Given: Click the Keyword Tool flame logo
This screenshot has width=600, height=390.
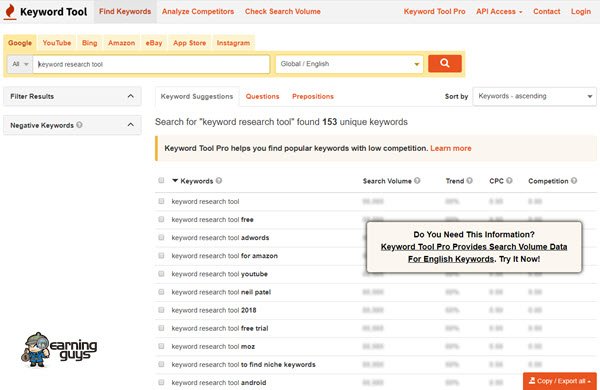Looking at the screenshot, I should (10, 11).
